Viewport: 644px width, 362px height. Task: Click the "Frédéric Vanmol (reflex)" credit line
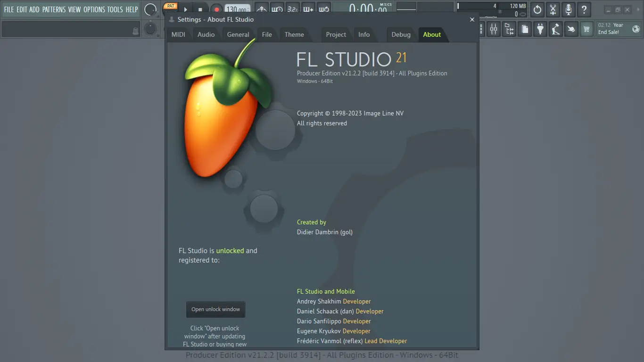tap(352, 341)
